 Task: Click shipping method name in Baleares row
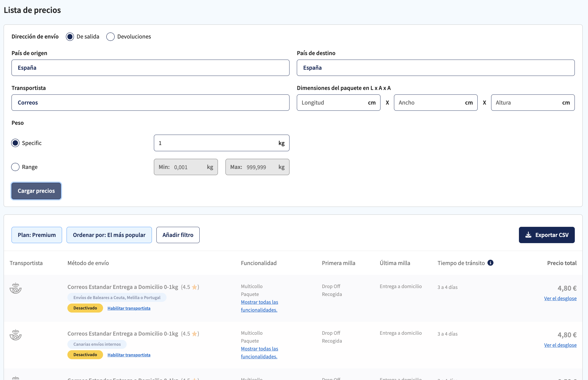click(x=123, y=287)
